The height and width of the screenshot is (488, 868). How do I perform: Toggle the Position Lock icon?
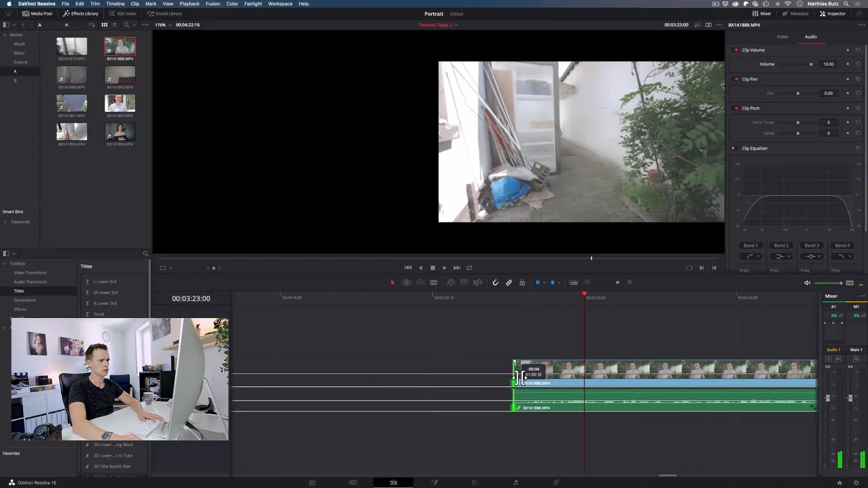(x=522, y=282)
